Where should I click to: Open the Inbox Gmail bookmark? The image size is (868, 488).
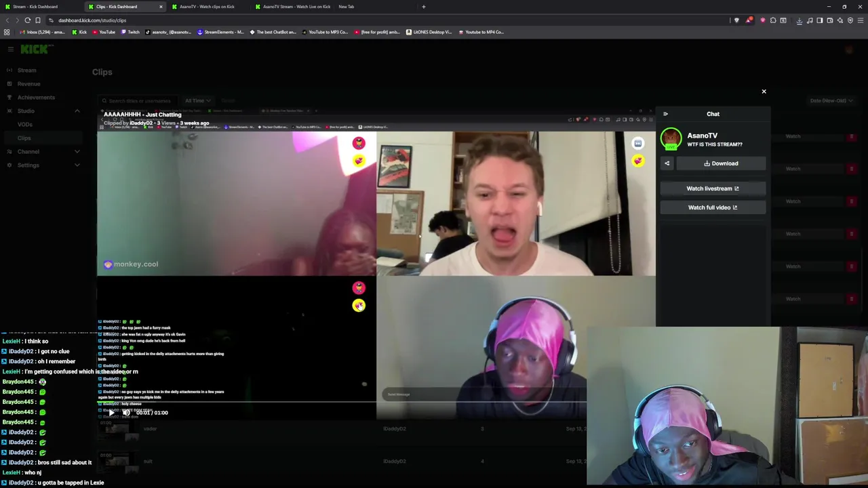pyautogui.click(x=43, y=32)
